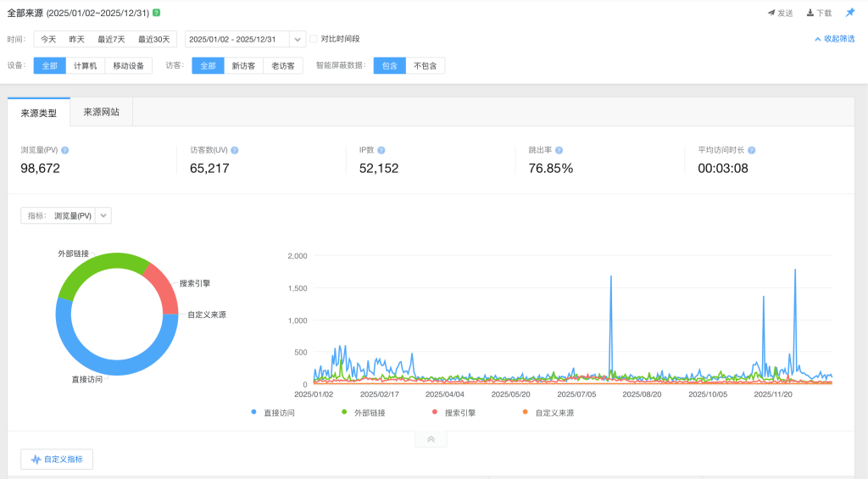This screenshot has width=868, height=479.
Task: Toggle 直接访问 blue legend swatch
Action: pos(254,413)
